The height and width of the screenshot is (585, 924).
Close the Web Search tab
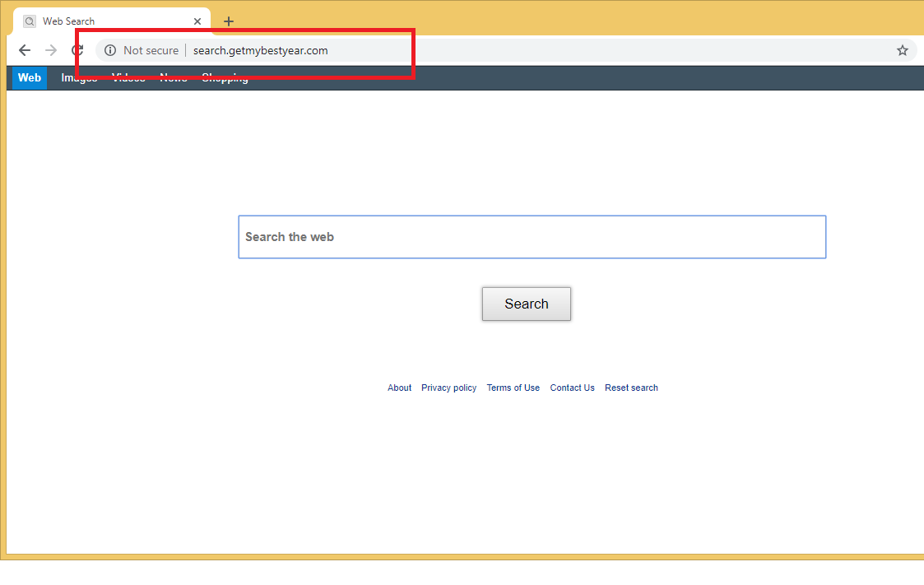click(x=197, y=21)
